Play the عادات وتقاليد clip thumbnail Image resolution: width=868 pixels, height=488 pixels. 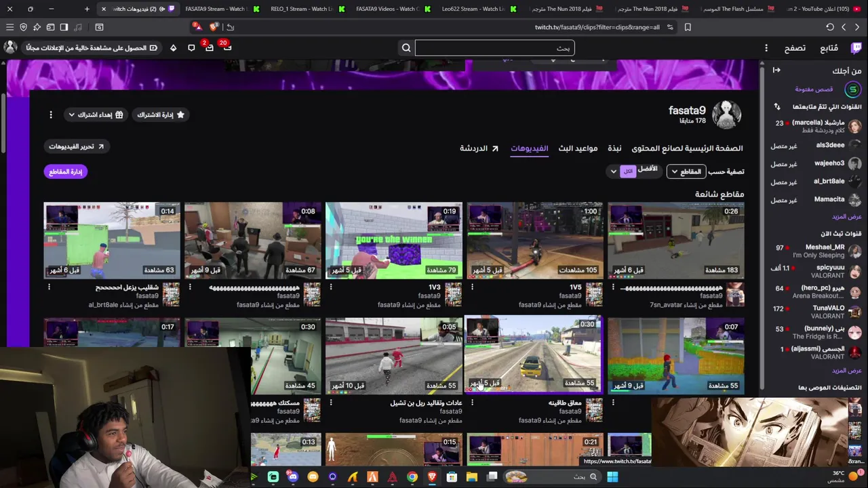pyautogui.click(x=393, y=355)
